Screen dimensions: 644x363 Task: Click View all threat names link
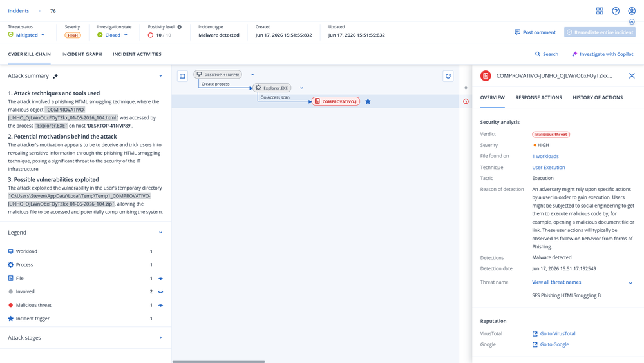[556, 282]
